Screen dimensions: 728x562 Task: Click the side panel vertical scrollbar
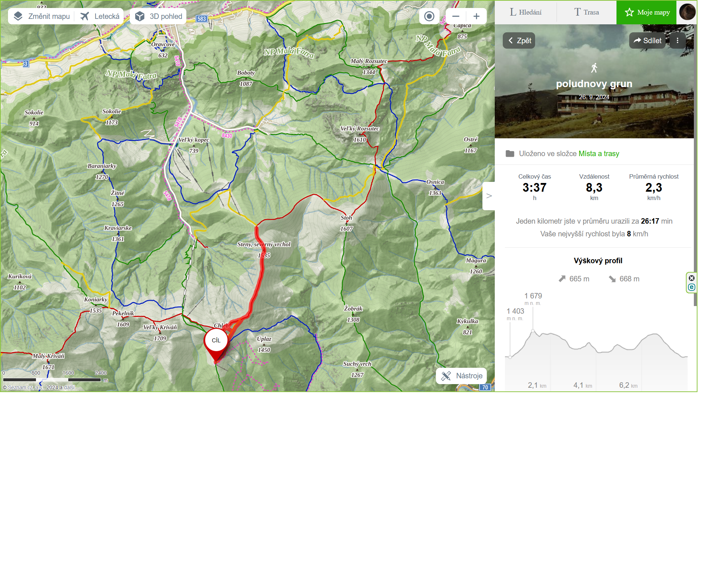695,165
